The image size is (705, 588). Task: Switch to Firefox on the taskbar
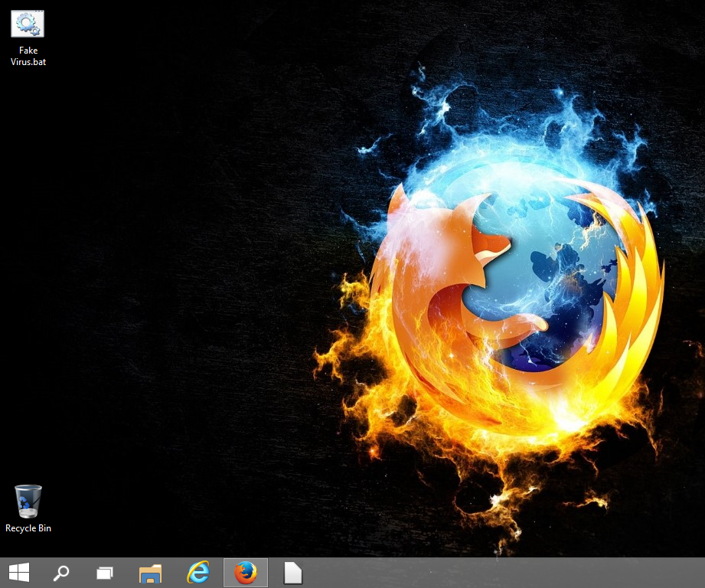click(x=246, y=573)
